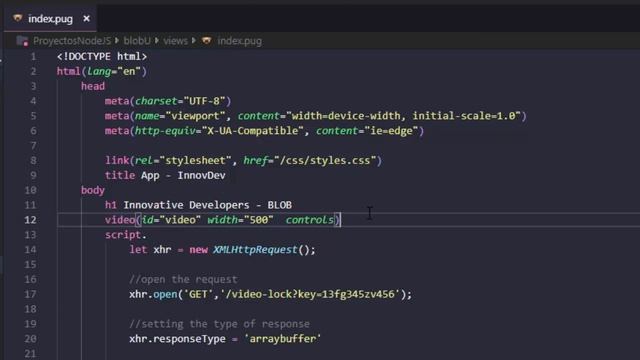Screen dimensions: 640x360
Task: Click "/css/styles.css" href value
Action: click(325, 160)
